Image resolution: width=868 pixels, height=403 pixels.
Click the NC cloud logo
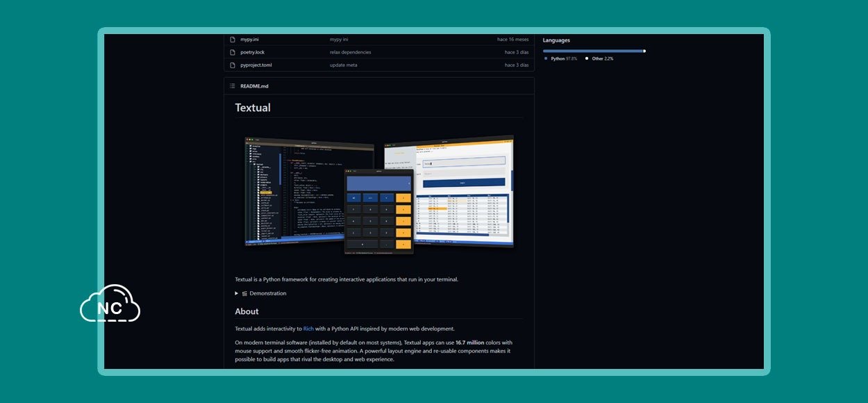pyautogui.click(x=110, y=304)
